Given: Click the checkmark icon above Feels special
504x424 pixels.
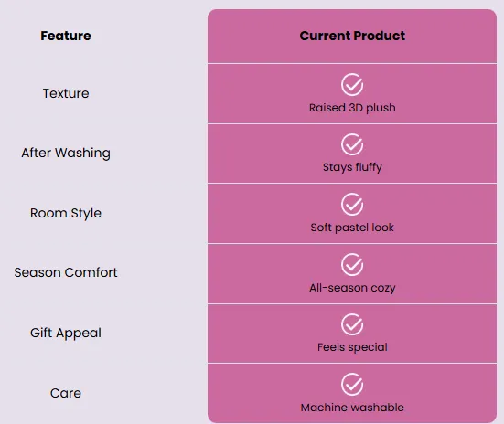Looking at the screenshot, I should click(x=352, y=324).
